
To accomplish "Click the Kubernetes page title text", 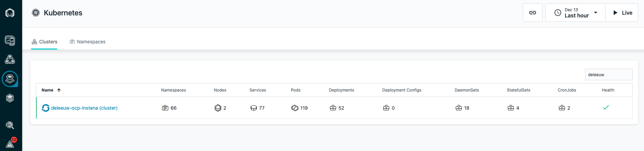I will click(63, 13).
